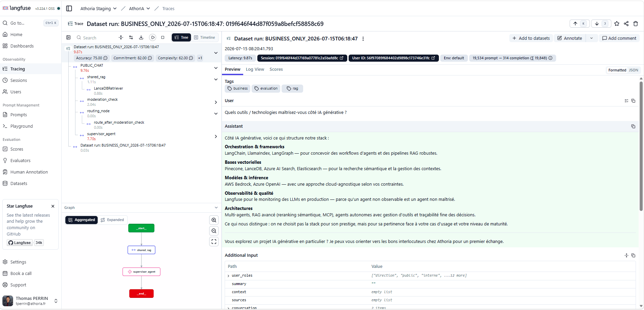This screenshot has height=310, width=644.
Task: Open the Preview tab
Action: tap(232, 69)
